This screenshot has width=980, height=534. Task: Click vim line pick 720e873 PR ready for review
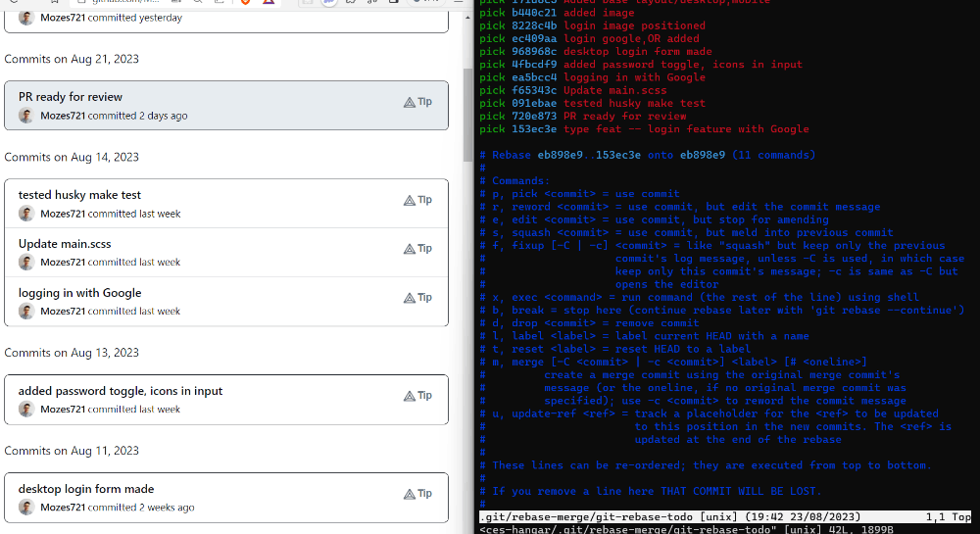pyautogui.click(x=582, y=117)
